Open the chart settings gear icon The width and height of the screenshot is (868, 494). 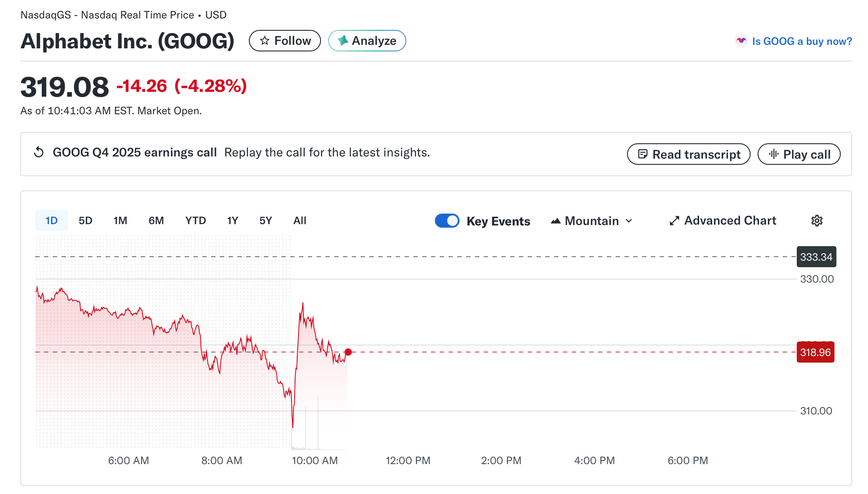point(817,221)
